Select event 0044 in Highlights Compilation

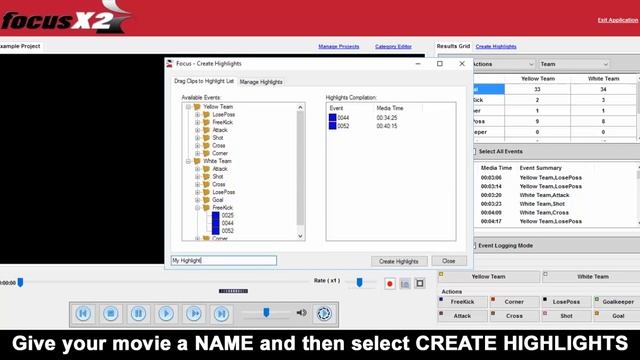point(339,118)
